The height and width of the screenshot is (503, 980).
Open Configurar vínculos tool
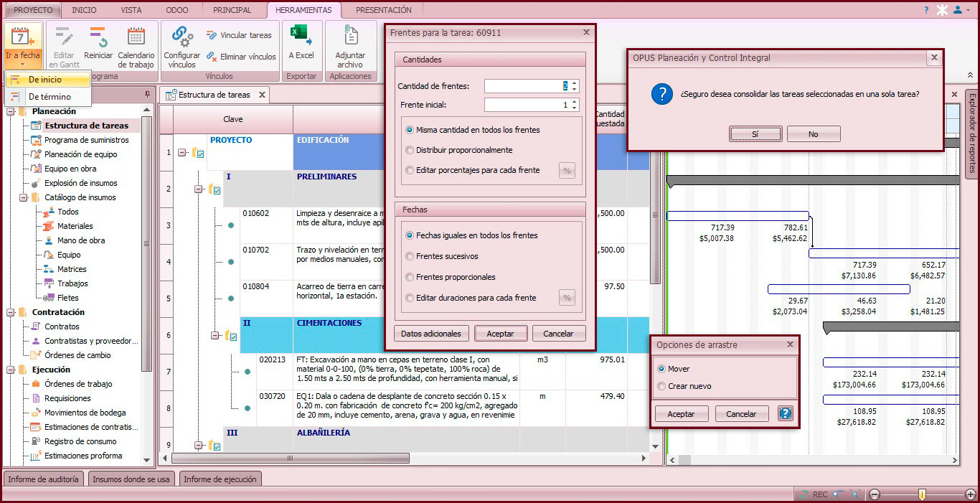(182, 48)
